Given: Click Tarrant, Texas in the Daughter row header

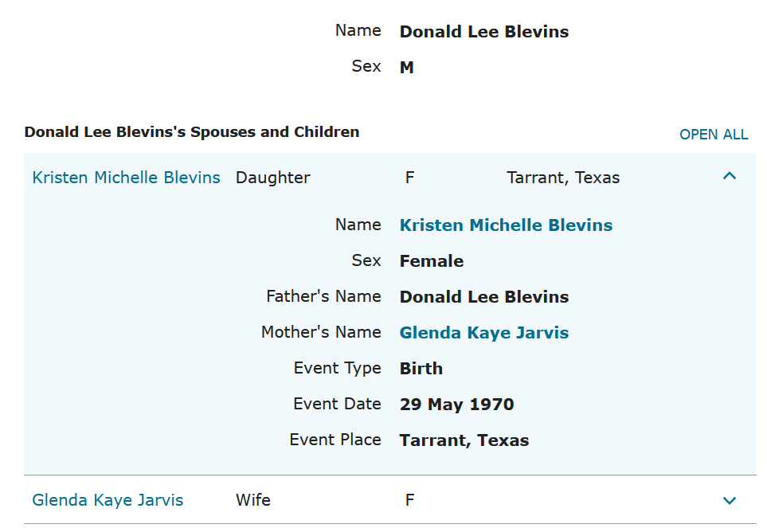Looking at the screenshot, I should tap(562, 178).
